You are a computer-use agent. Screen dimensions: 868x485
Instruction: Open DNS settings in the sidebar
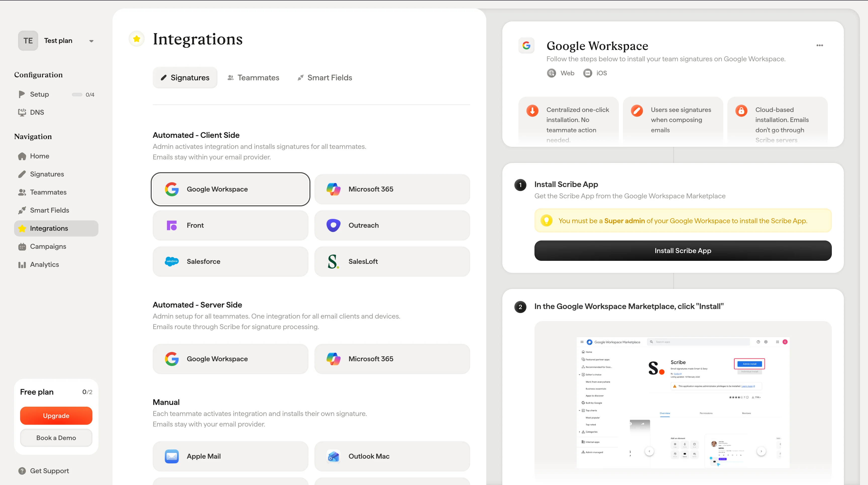point(56,112)
